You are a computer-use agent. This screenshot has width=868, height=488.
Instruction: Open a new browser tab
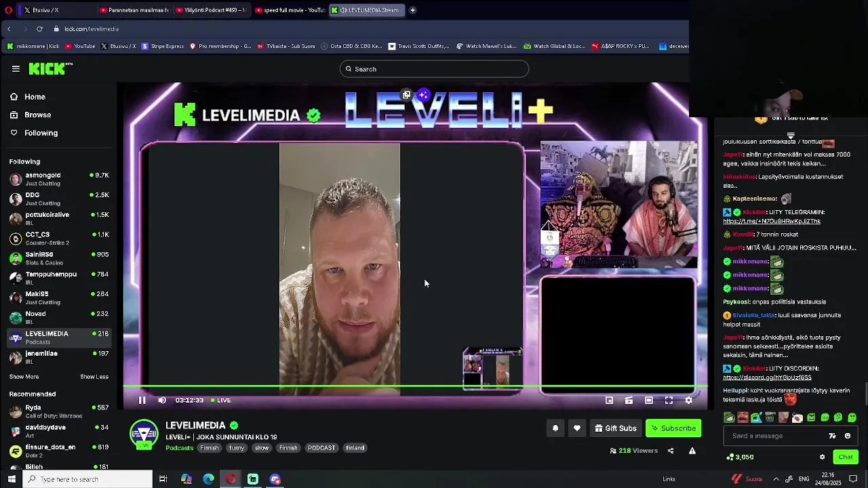(x=412, y=10)
